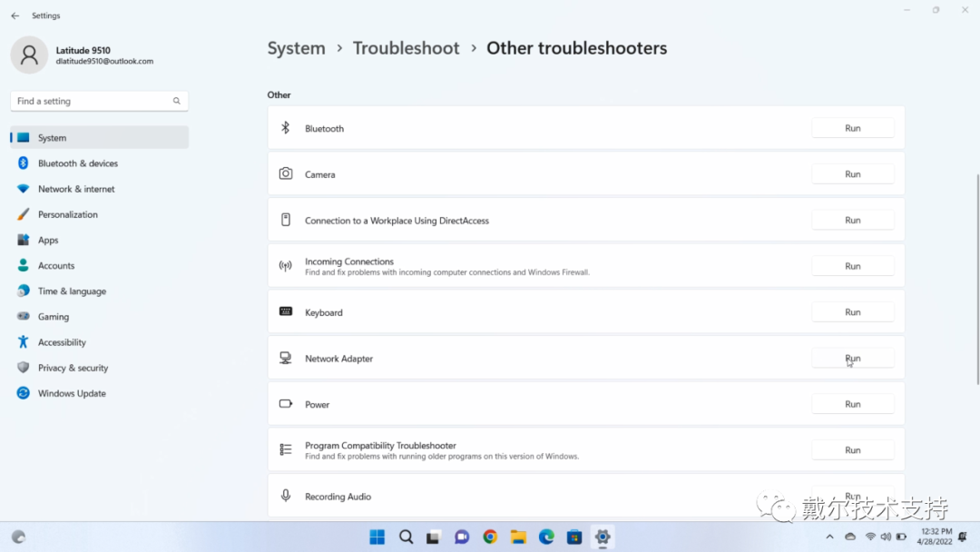The image size is (980, 552).
Task: Open Network & internet settings
Action: coord(100,189)
